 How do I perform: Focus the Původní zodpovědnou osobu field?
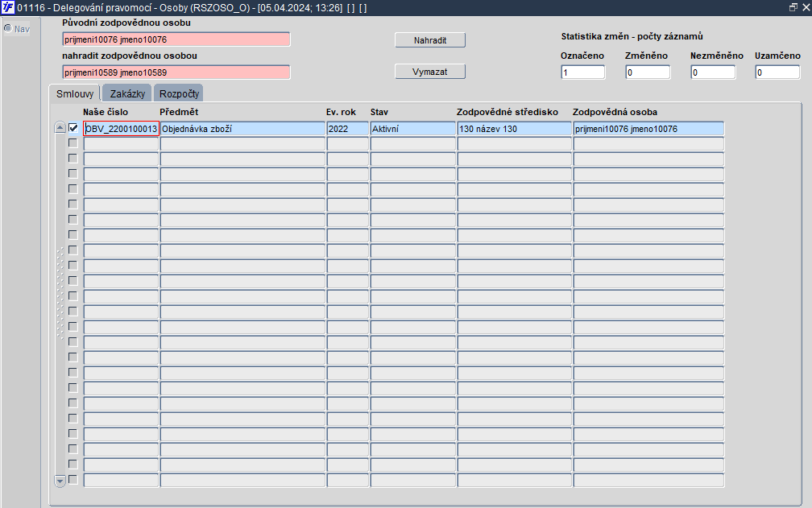click(x=176, y=39)
